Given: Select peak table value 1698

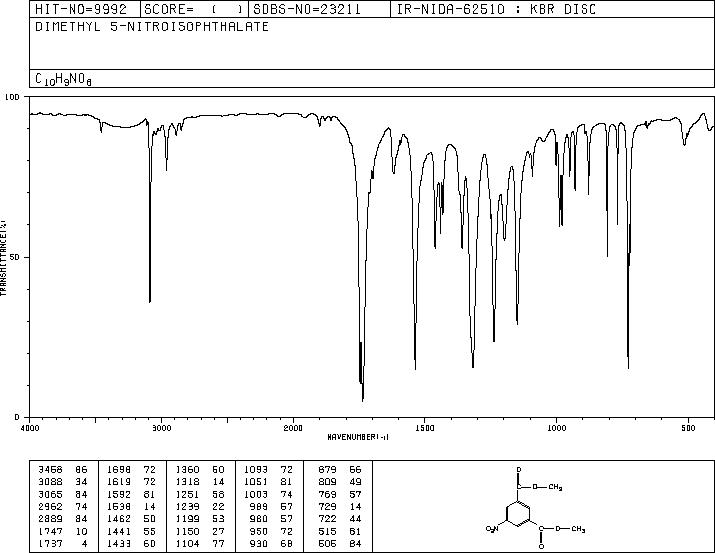Looking at the screenshot, I should (x=119, y=469).
